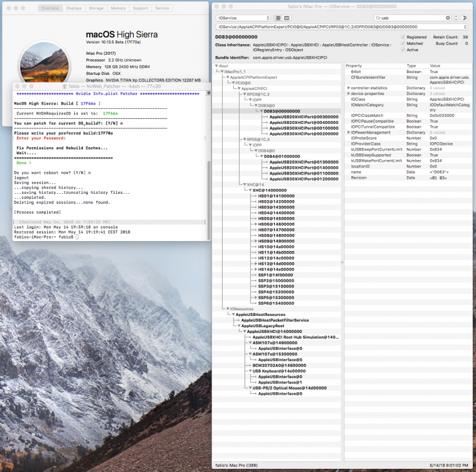Toggle the inspector pane icon
Viewport: 476px width, 472px height.
pyautogui.click(x=464, y=18)
